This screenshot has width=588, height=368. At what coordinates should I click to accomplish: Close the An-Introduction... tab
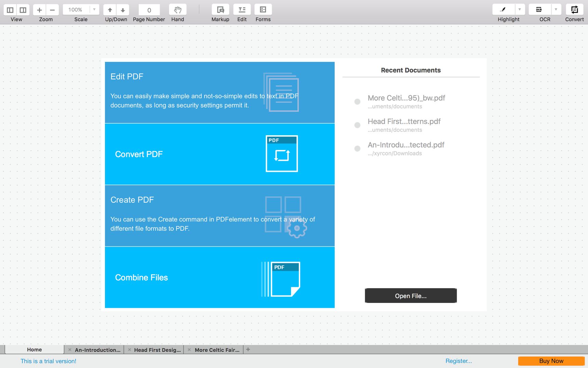(70, 350)
